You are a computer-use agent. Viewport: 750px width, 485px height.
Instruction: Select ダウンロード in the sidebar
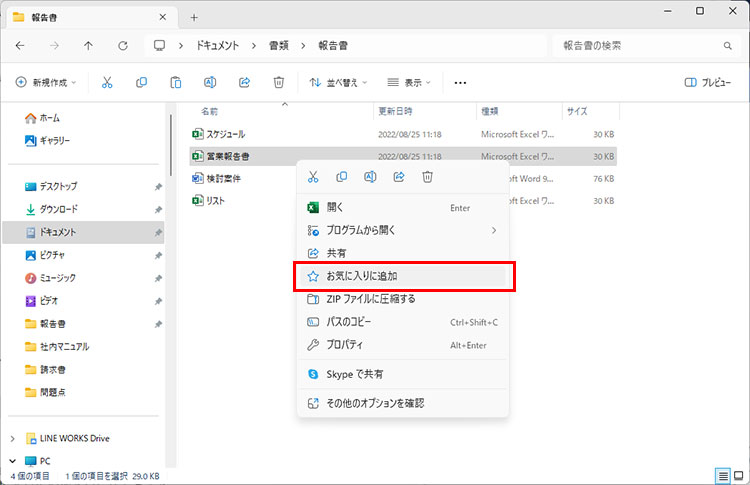pos(58,209)
